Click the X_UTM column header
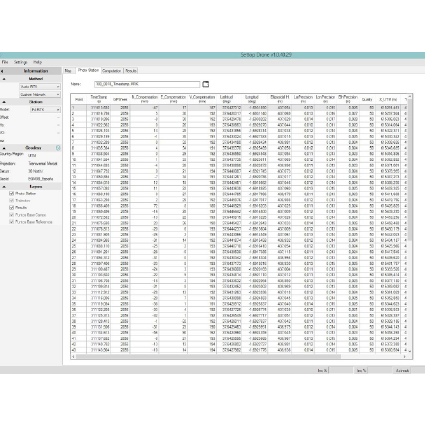Screen dimensions: 425x425 [388, 99]
